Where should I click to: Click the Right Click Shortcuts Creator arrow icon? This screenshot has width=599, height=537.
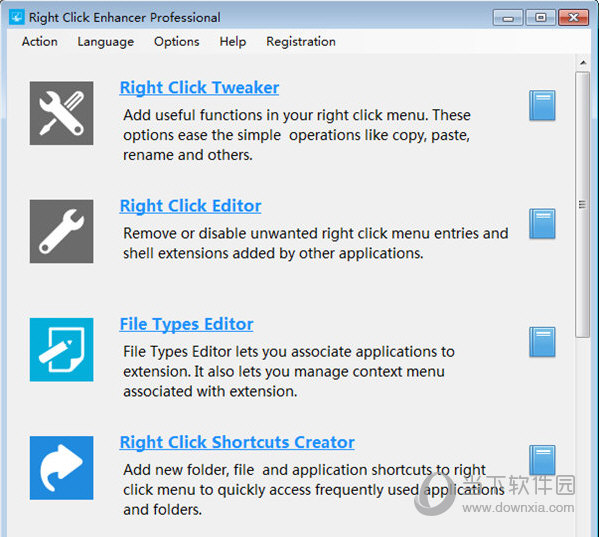(62, 467)
